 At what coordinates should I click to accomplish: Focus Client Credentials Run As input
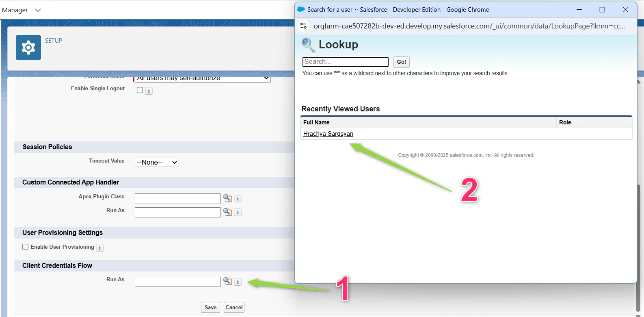click(178, 282)
